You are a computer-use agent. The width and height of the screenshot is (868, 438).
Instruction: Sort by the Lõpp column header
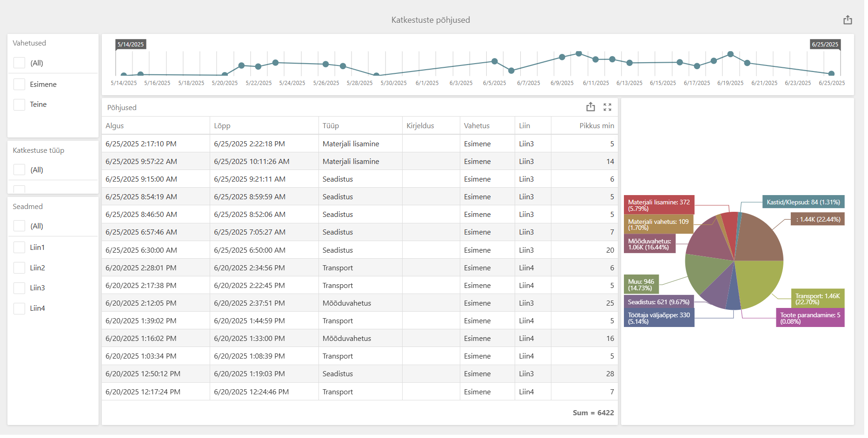(264, 126)
